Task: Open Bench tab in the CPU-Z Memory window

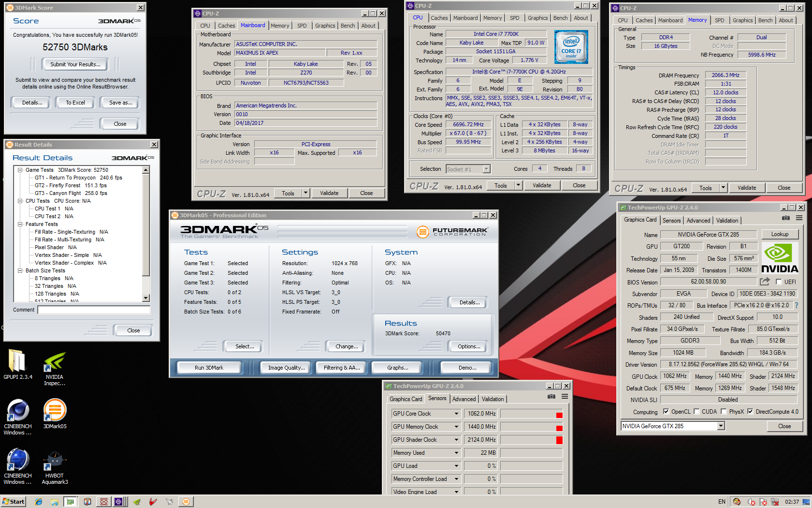Action: [x=765, y=20]
